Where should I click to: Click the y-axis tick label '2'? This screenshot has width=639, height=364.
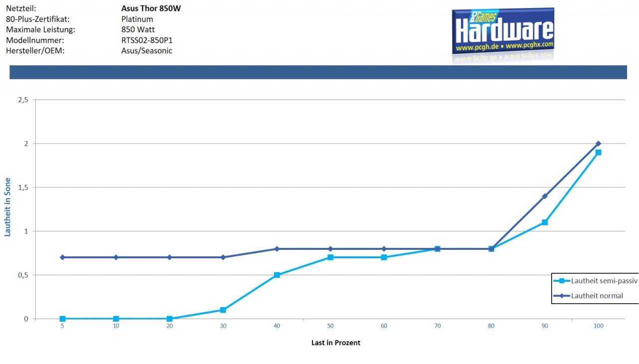coord(26,144)
